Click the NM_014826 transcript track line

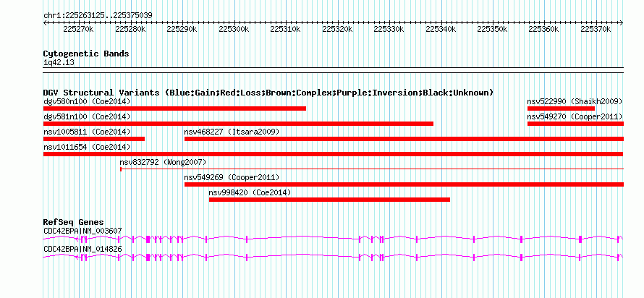tap(333, 257)
